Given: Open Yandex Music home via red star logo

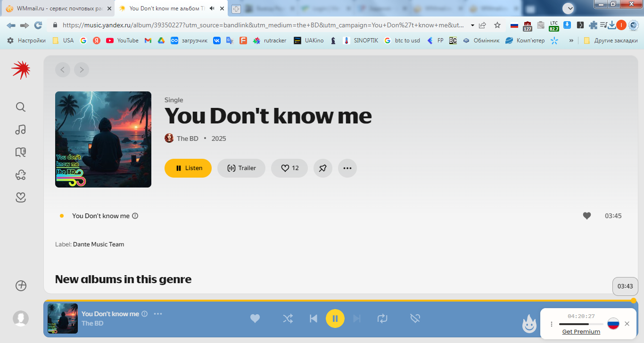Looking at the screenshot, I should [x=21, y=70].
